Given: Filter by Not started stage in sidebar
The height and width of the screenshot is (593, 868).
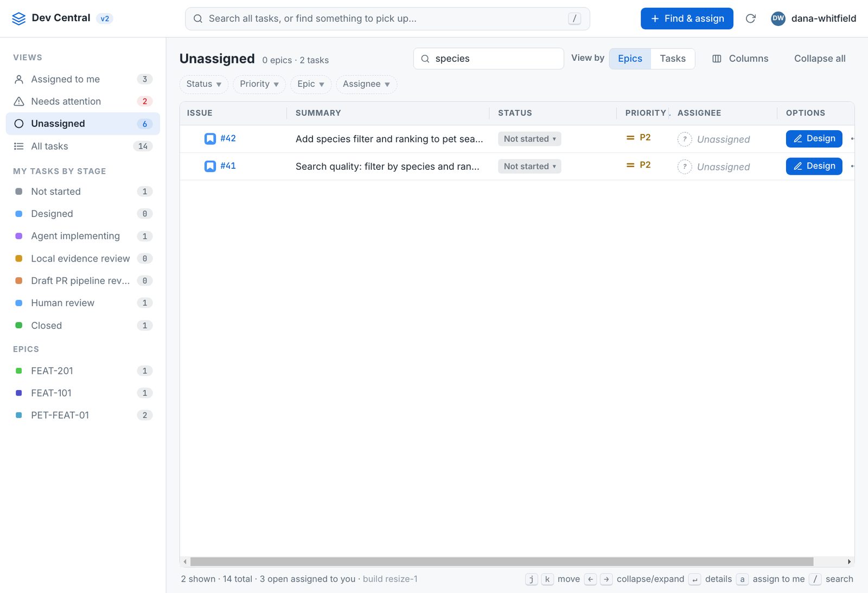Looking at the screenshot, I should [x=83, y=192].
